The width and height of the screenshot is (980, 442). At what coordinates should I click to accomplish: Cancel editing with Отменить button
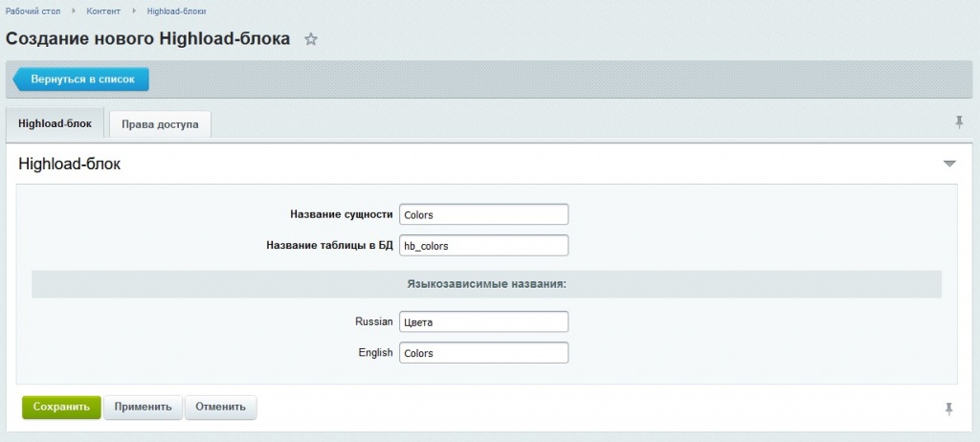[221, 407]
